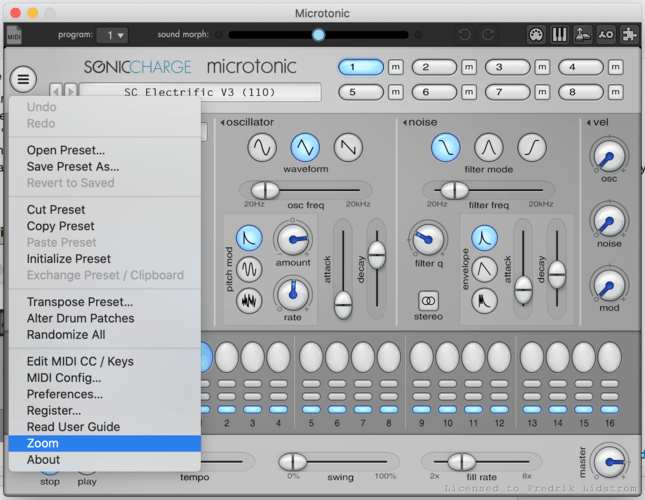Click the osc freq slider handle
This screenshot has height=500, width=645.
265,190
